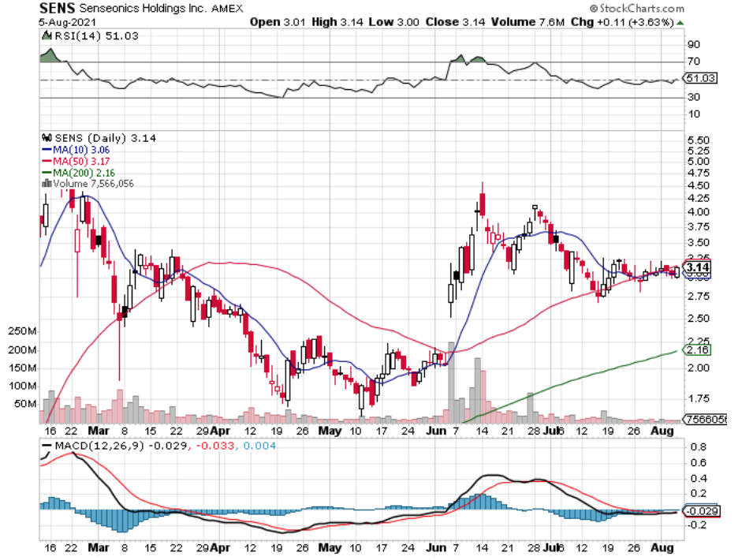
Task: Click the 3.14 last-price tag on the price axis
Action: 697,267
